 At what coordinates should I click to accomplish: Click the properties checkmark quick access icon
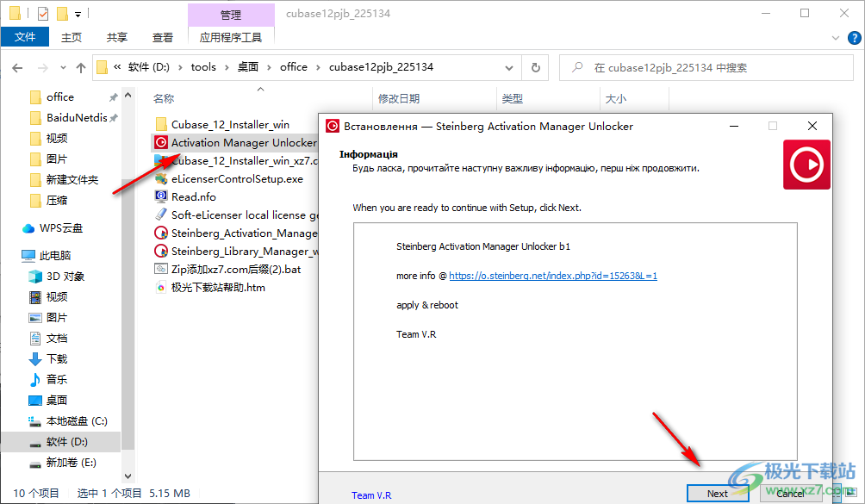coord(43,13)
